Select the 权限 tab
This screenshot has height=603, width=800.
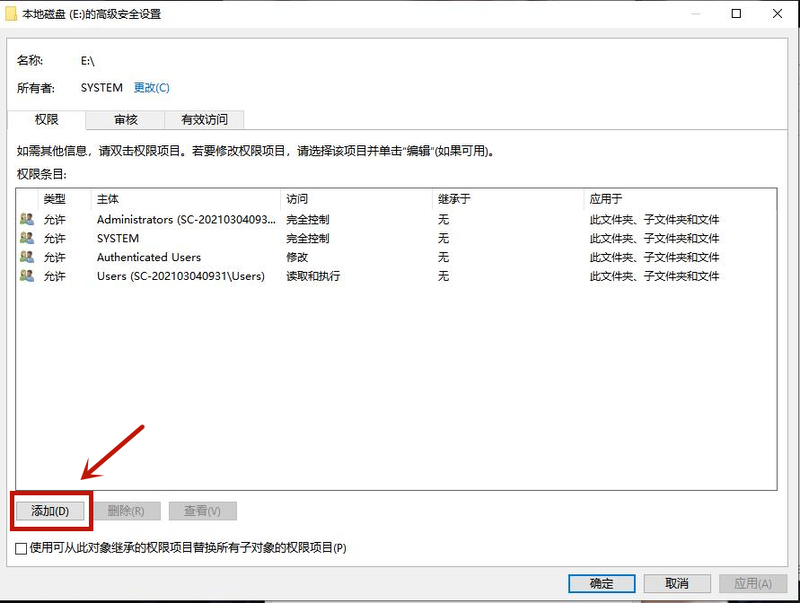[x=47, y=119]
